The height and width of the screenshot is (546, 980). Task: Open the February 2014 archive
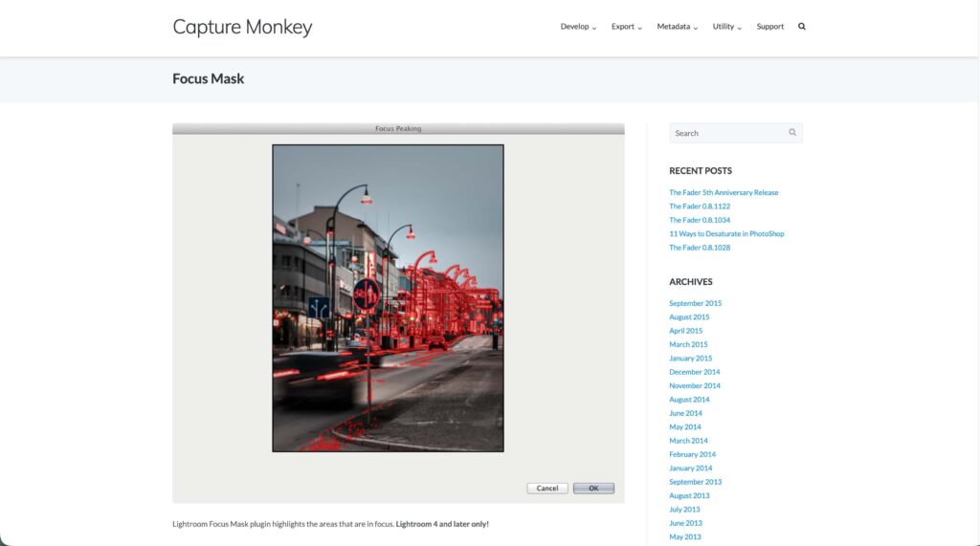[x=693, y=454]
